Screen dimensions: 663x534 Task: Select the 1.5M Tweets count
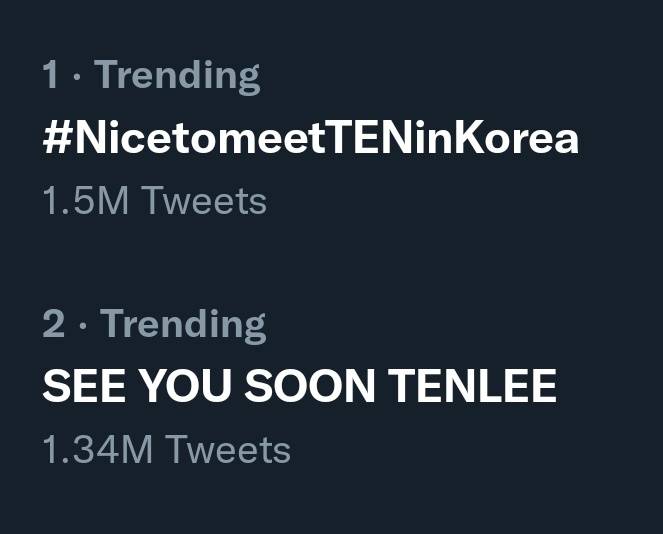[x=154, y=201]
